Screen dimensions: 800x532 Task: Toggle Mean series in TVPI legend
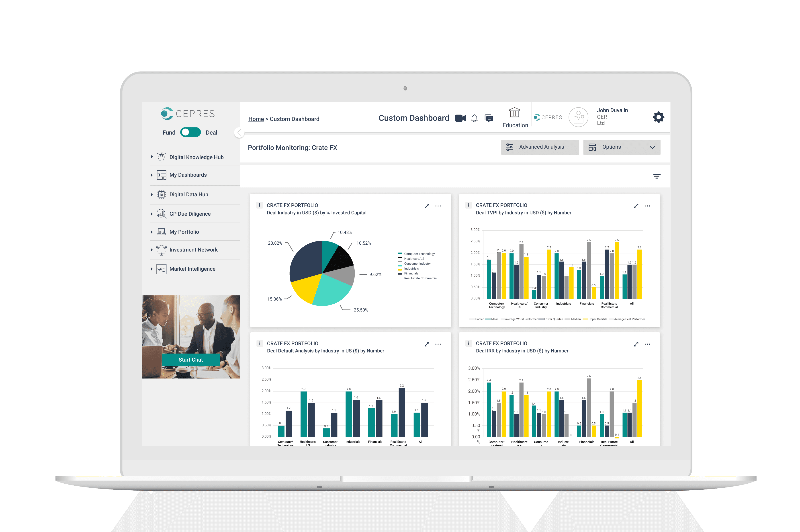tap(492, 319)
